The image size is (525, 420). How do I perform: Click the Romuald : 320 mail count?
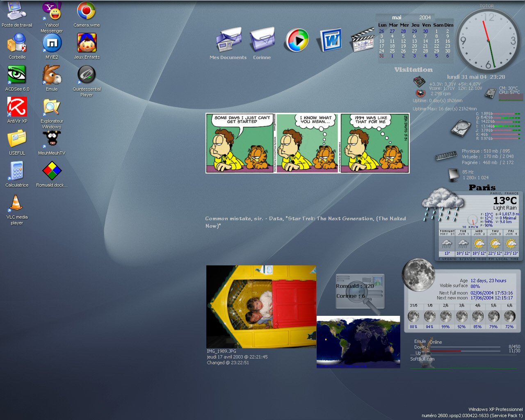[x=355, y=286]
